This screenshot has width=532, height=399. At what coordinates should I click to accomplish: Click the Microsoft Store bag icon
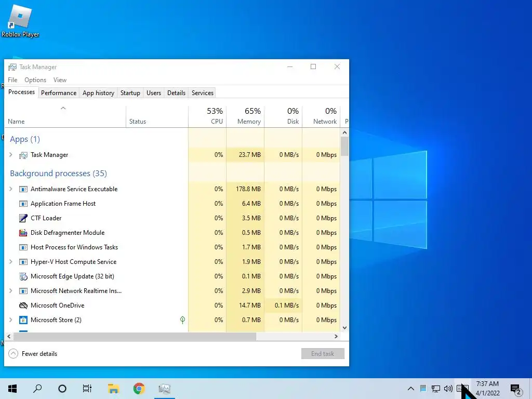click(x=23, y=320)
